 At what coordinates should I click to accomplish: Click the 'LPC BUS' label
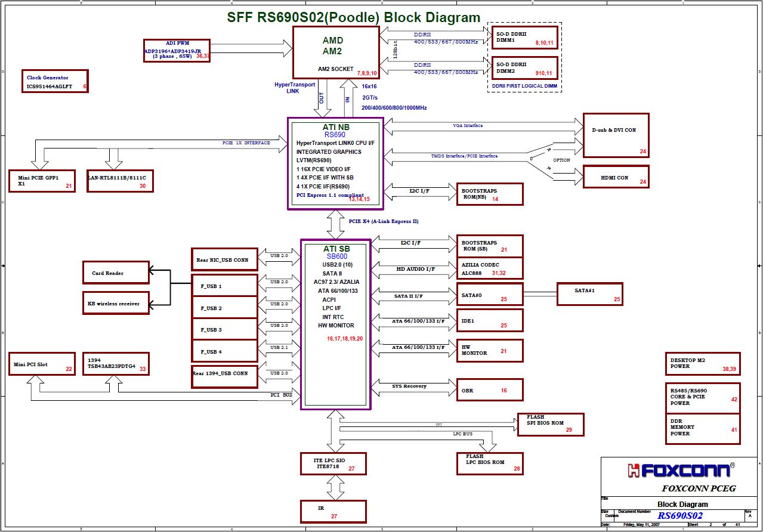(x=463, y=434)
